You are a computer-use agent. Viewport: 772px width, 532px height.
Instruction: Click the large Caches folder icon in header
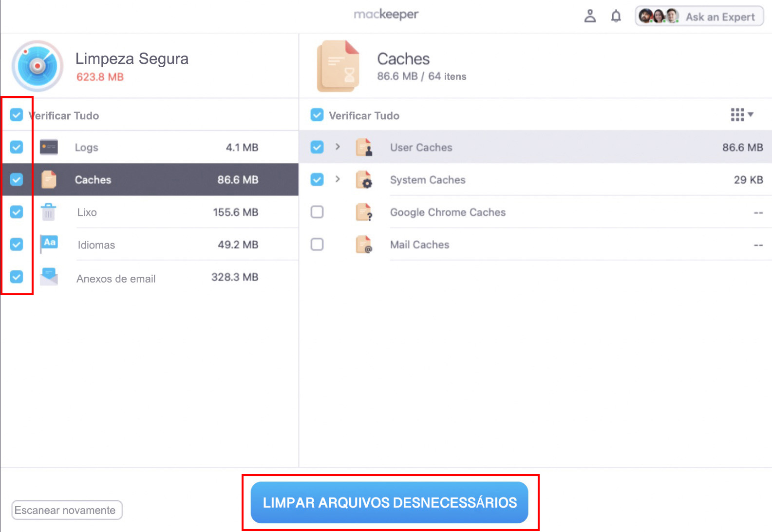click(x=338, y=66)
